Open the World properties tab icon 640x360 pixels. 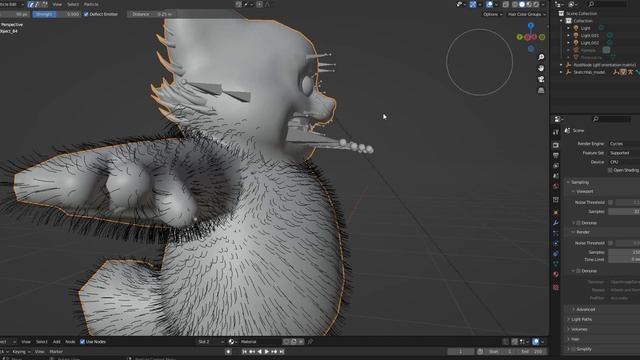556,186
